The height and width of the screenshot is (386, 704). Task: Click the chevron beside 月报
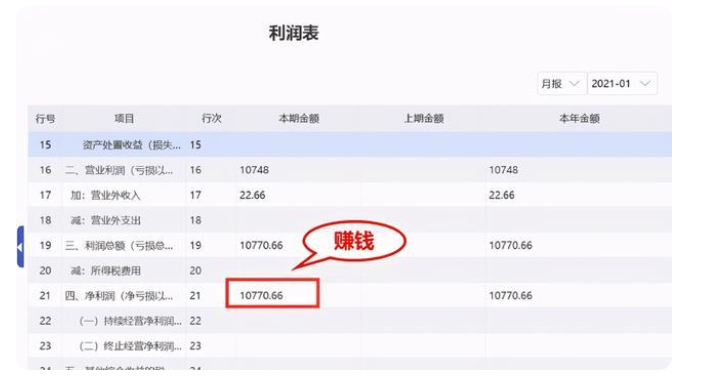click(574, 83)
